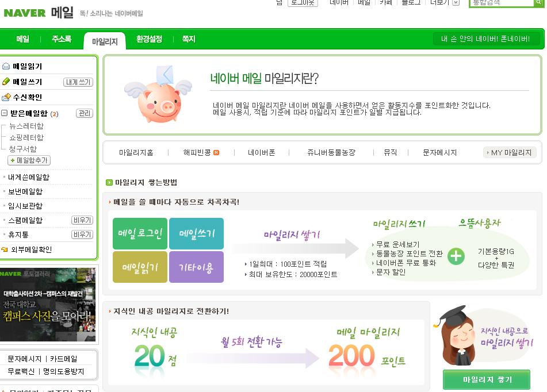Click the 메일읽기 yellow tile

click(140, 267)
